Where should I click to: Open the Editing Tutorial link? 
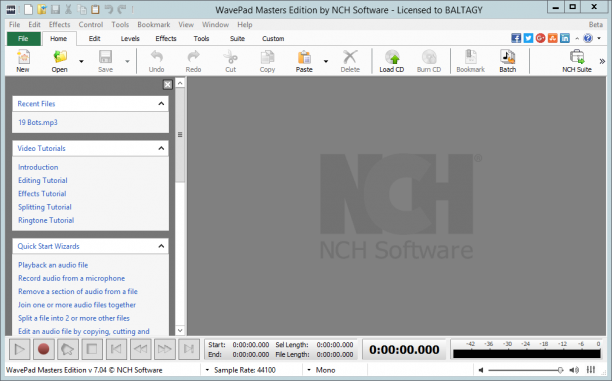43,180
